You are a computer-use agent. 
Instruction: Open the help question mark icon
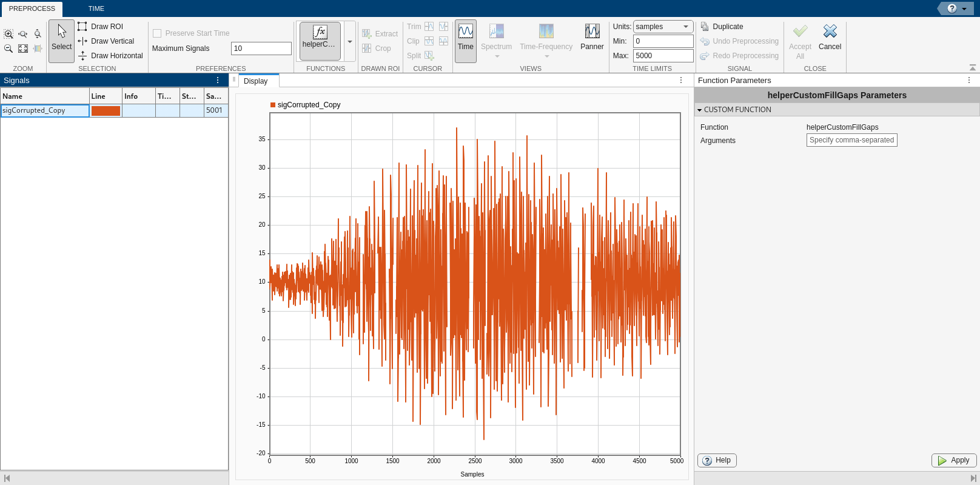tap(952, 8)
